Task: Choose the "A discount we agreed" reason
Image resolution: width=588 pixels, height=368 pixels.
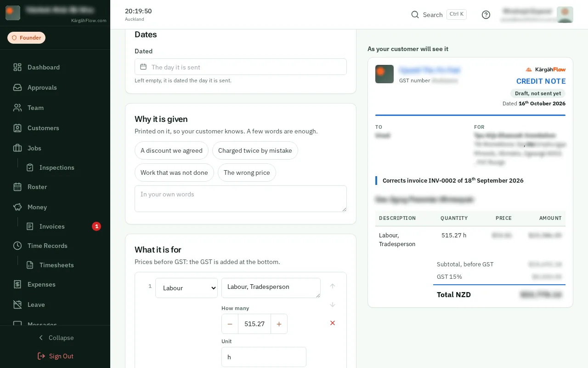Action: click(x=171, y=150)
